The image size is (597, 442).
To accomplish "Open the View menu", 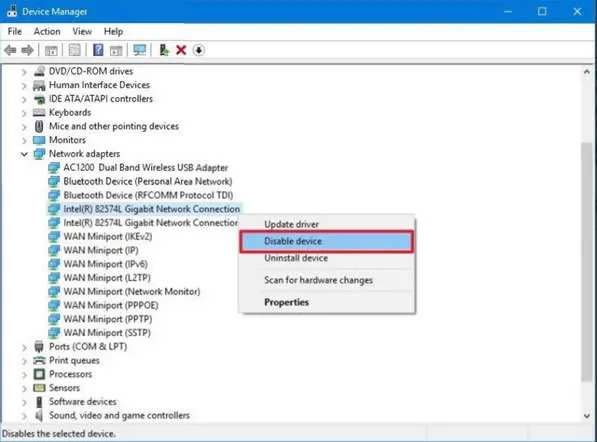I will (82, 31).
